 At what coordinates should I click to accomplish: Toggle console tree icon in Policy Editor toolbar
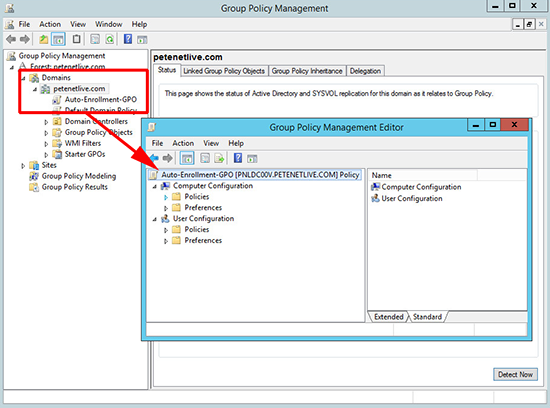[x=187, y=158]
